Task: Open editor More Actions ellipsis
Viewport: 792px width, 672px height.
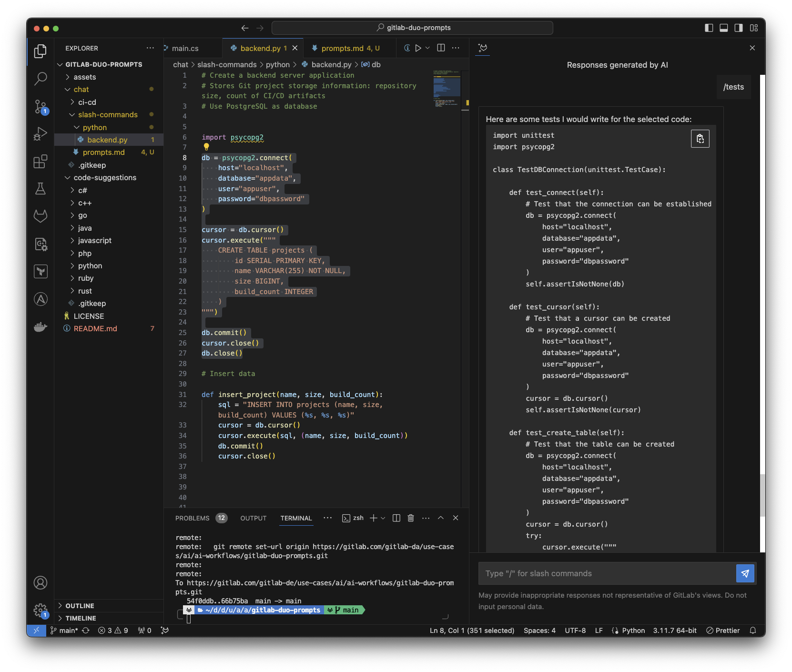Action: tap(456, 48)
